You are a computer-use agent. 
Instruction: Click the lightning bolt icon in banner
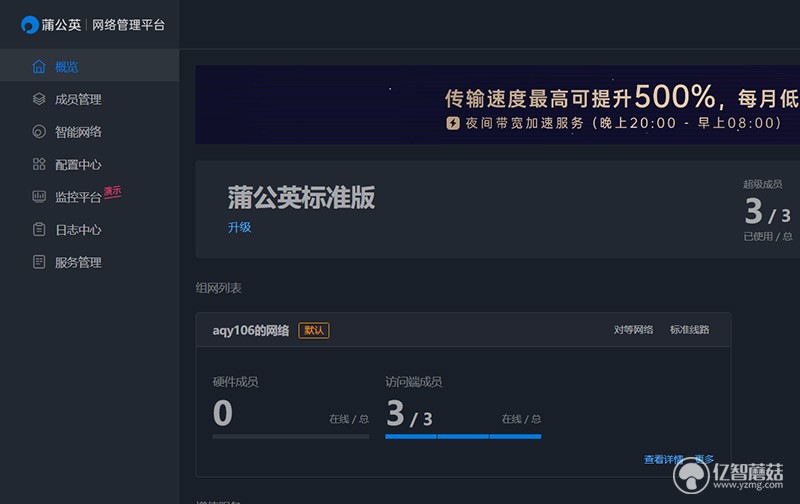click(453, 123)
